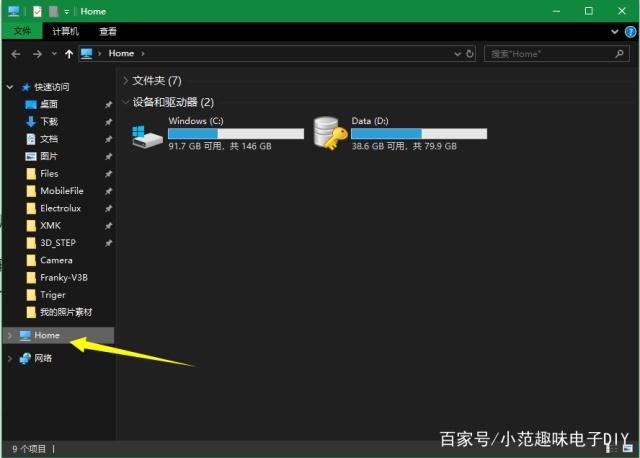Viewport: 640px width, 458px height.
Task: Click the system icon in the title bar
Action: point(13,11)
